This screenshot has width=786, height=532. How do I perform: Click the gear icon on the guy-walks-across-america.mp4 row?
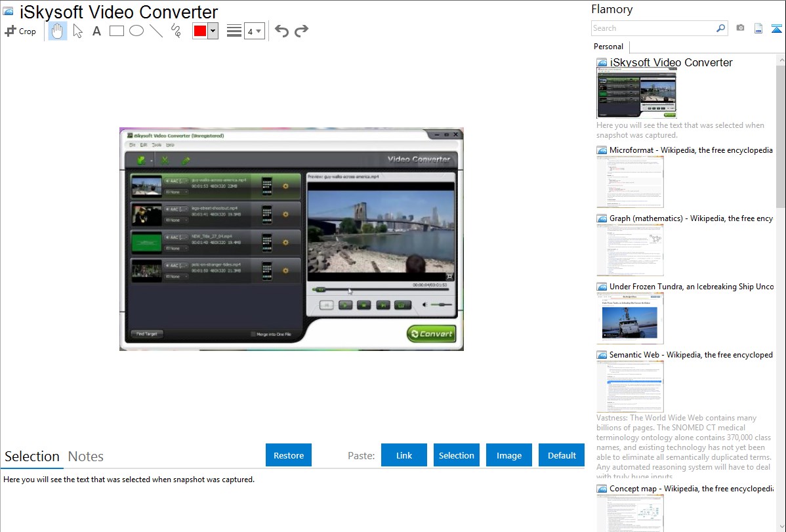pos(285,186)
